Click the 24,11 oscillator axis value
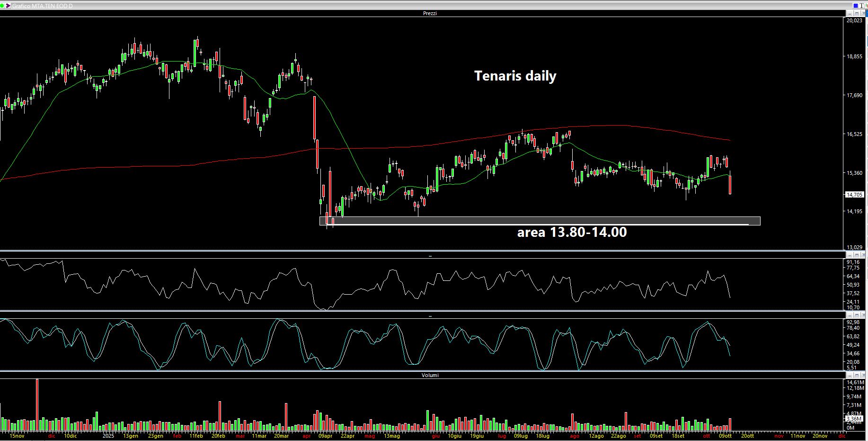Screen dimensions: 868x441 (x=853, y=302)
